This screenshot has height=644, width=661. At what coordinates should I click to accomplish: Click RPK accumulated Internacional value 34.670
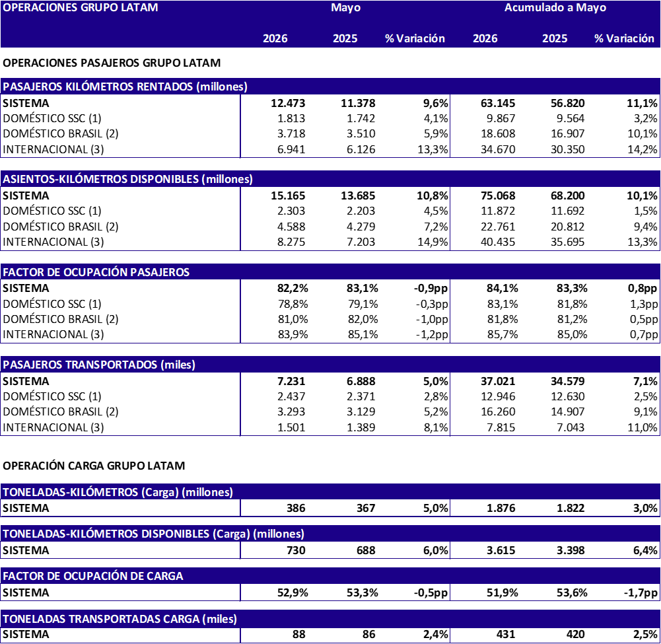point(498,149)
